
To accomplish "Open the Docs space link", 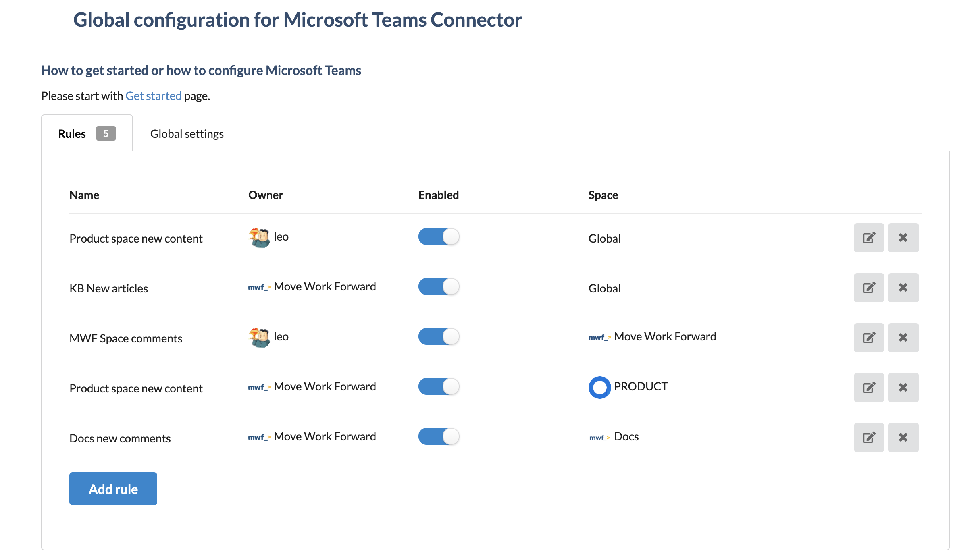I will pyautogui.click(x=626, y=437).
